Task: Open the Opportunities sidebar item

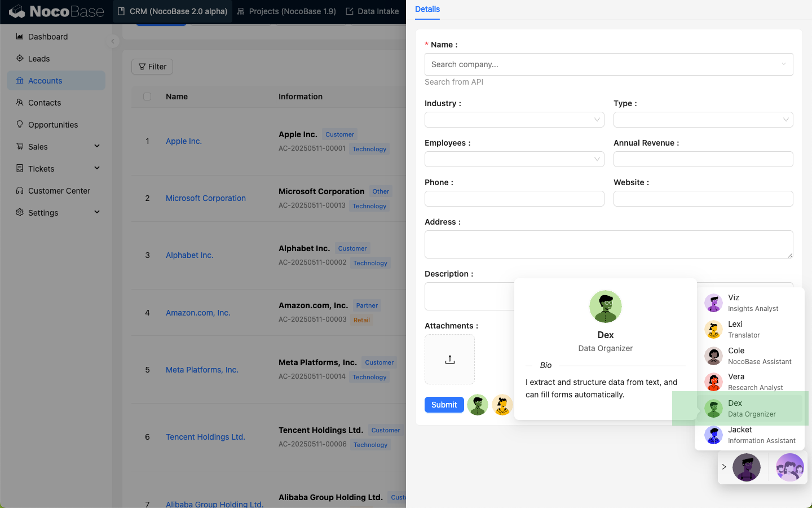Action: pos(53,125)
